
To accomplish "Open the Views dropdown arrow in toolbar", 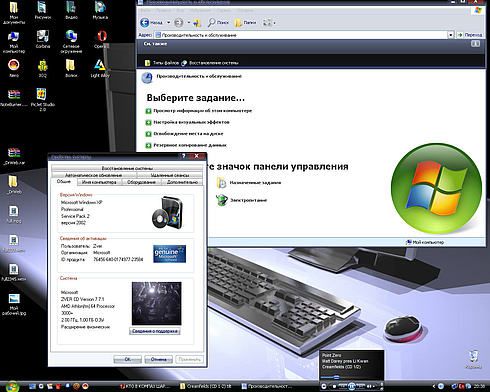I will tap(274, 23).
